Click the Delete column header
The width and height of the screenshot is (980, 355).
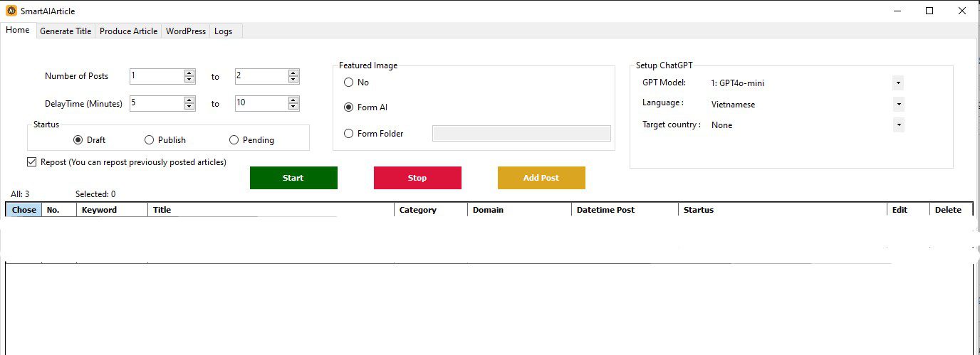pos(951,210)
